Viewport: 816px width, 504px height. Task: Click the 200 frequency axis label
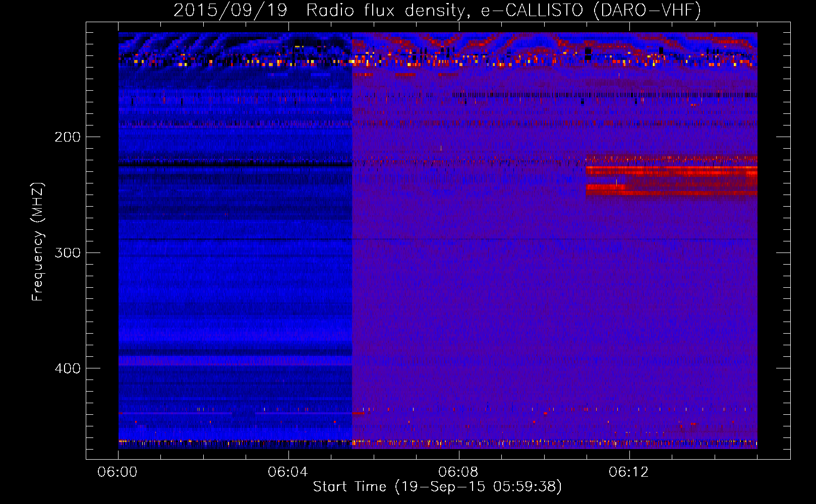[x=68, y=137]
